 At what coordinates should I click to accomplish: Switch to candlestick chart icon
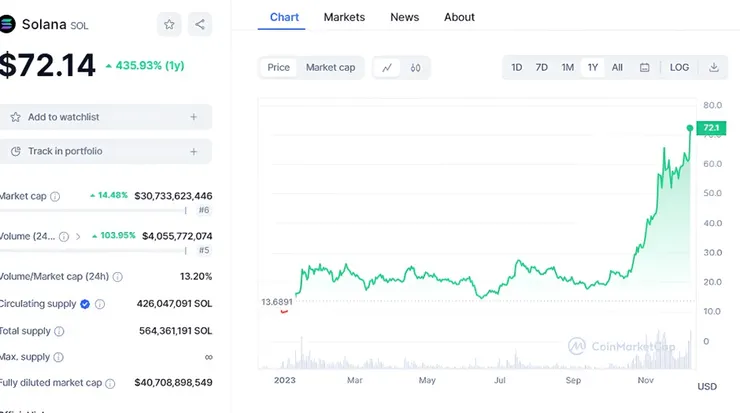tap(415, 68)
